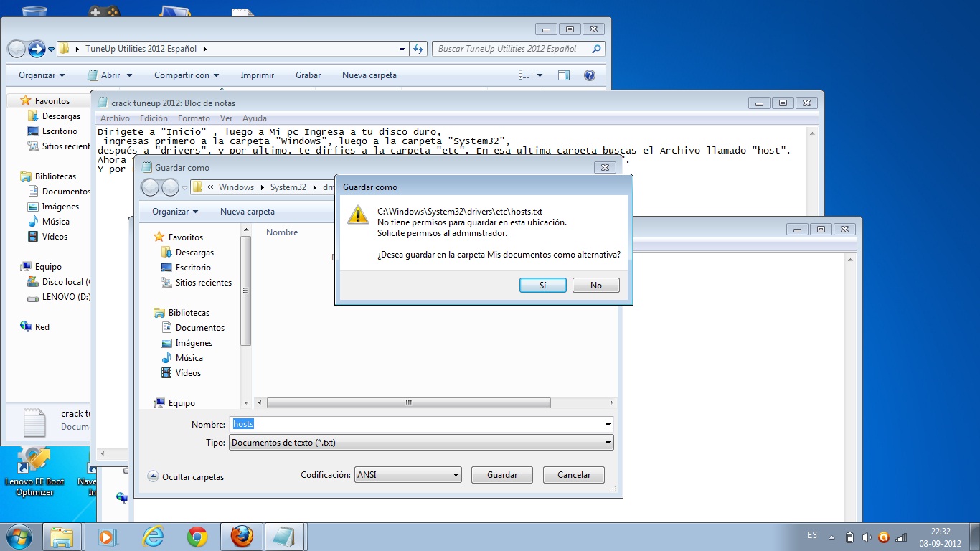
Task: Click Bibliotecas icon in save dialog
Action: click(159, 313)
